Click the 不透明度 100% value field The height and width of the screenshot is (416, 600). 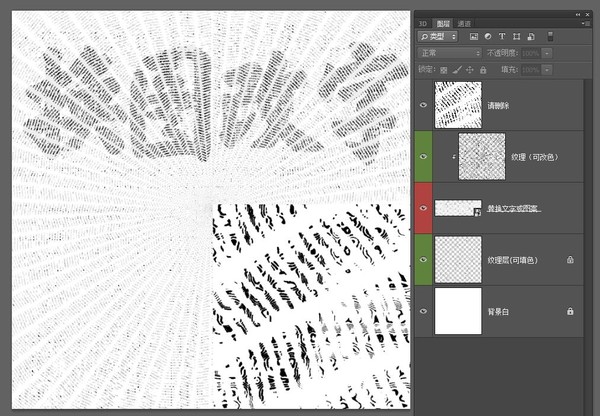pos(531,53)
